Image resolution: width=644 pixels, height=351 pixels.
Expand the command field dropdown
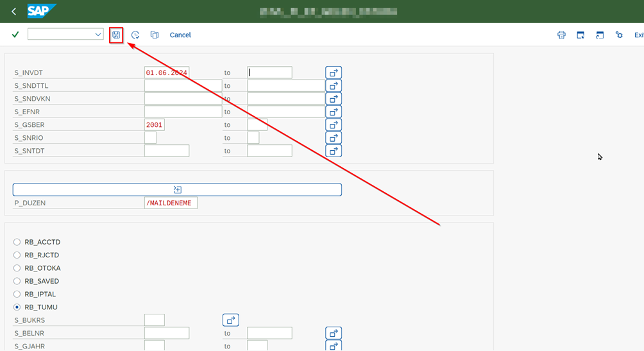[x=98, y=35]
